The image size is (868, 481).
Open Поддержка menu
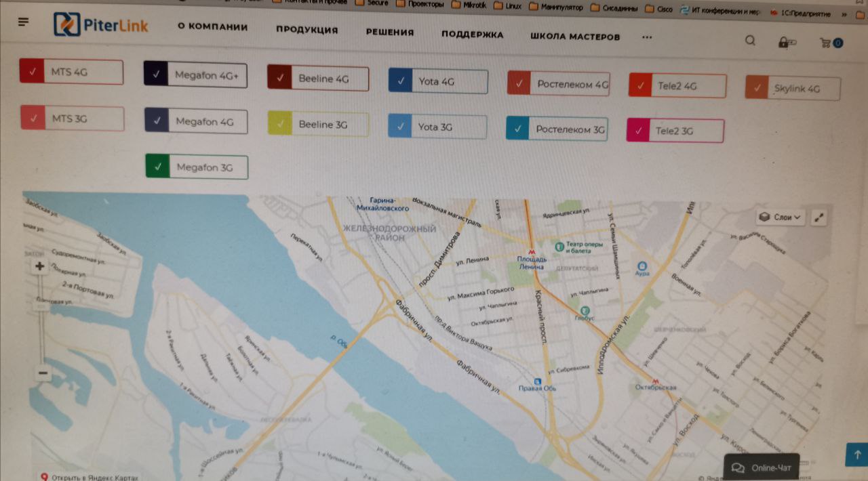[472, 34]
